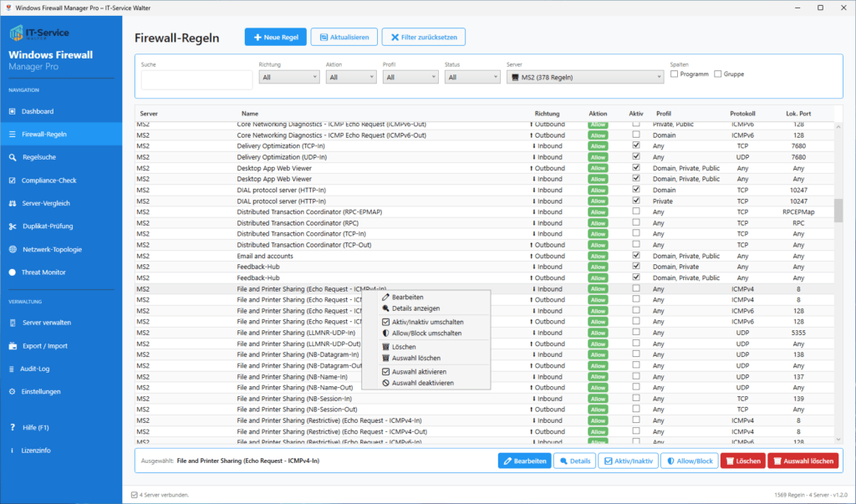Open the Richtung filter dropdown

click(x=288, y=76)
